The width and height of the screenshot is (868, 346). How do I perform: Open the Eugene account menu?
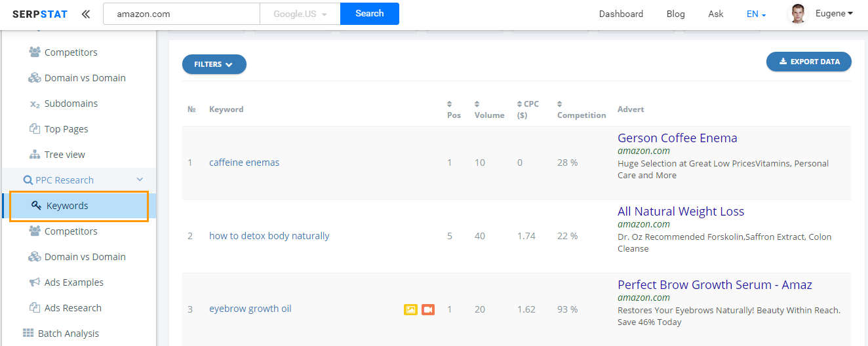coord(834,13)
